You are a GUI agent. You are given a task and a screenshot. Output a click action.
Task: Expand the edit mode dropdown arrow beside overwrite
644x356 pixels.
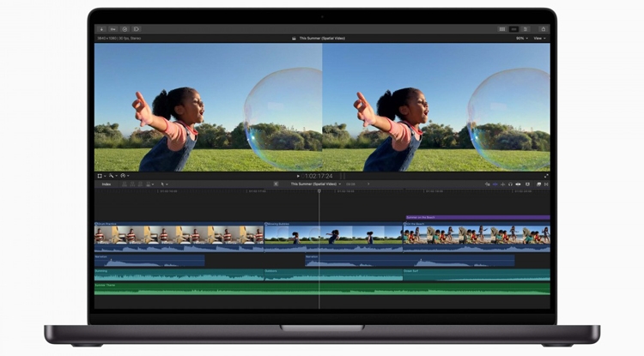153,184
